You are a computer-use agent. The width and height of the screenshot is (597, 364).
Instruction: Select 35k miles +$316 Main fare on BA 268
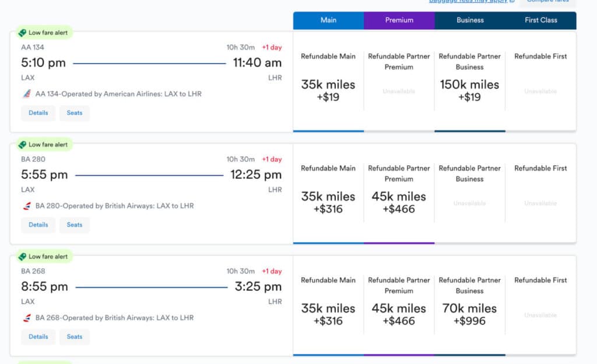[328, 314]
